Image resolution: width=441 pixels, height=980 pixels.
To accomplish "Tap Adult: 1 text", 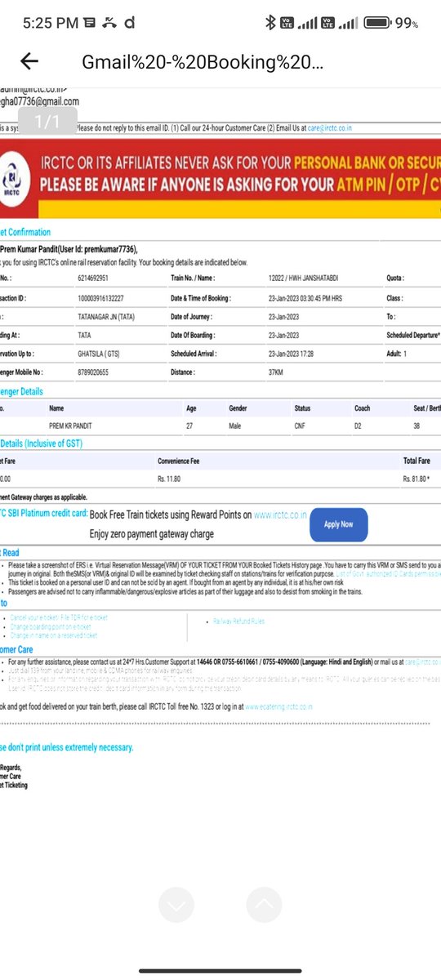I will 396,354.
